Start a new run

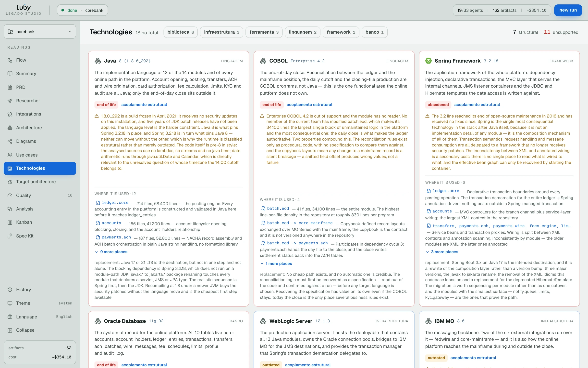pos(568,10)
